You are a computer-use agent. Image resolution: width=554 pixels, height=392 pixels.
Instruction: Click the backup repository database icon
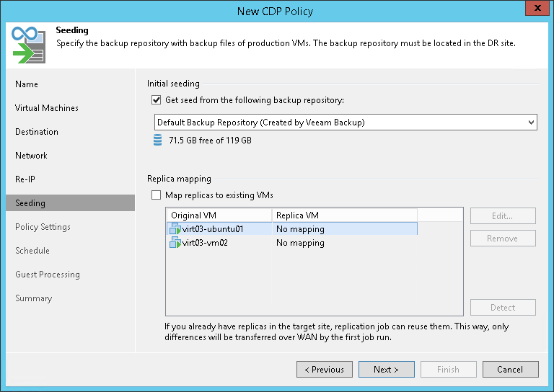coord(158,140)
